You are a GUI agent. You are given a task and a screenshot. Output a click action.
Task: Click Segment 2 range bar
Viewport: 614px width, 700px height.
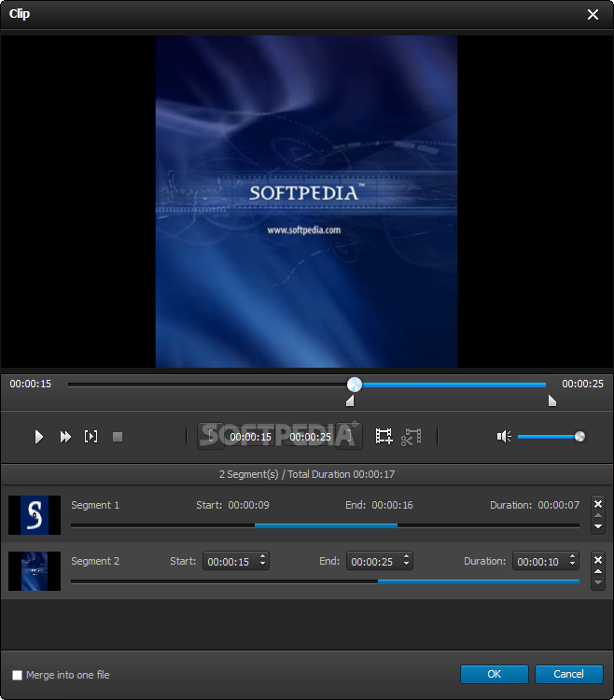pos(325,581)
